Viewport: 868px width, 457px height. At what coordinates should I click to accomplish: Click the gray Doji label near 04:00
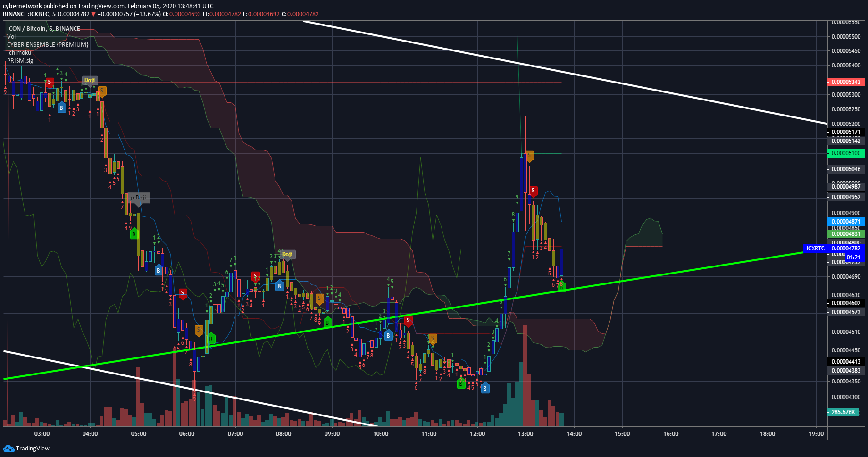(x=90, y=80)
